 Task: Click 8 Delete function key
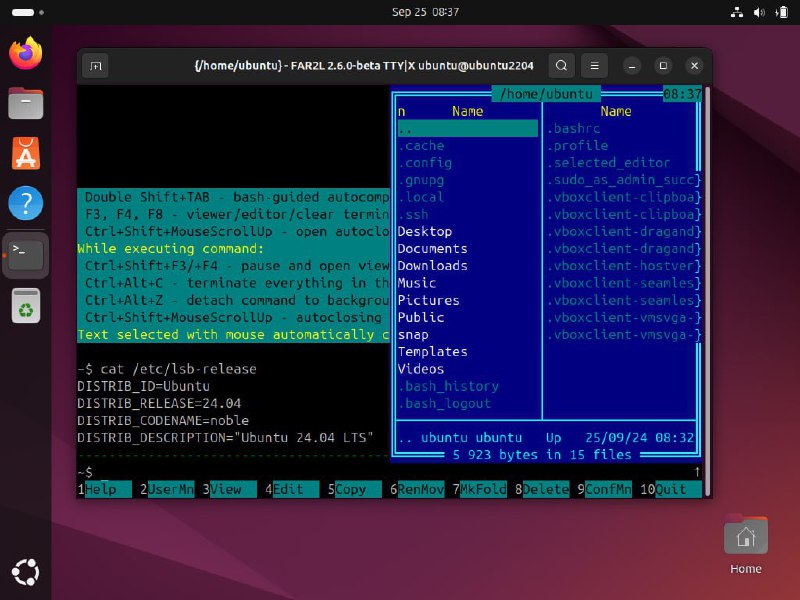pos(542,489)
